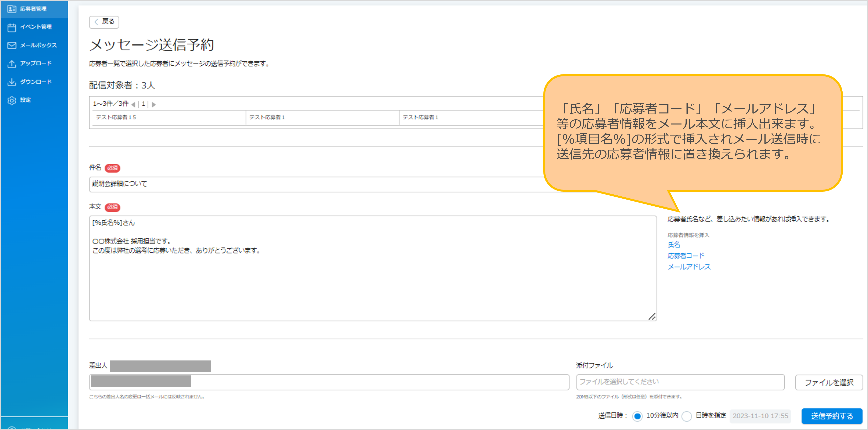Select the 10分後以内 radio button
The width and height of the screenshot is (868, 430).
click(x=637, y=416)
